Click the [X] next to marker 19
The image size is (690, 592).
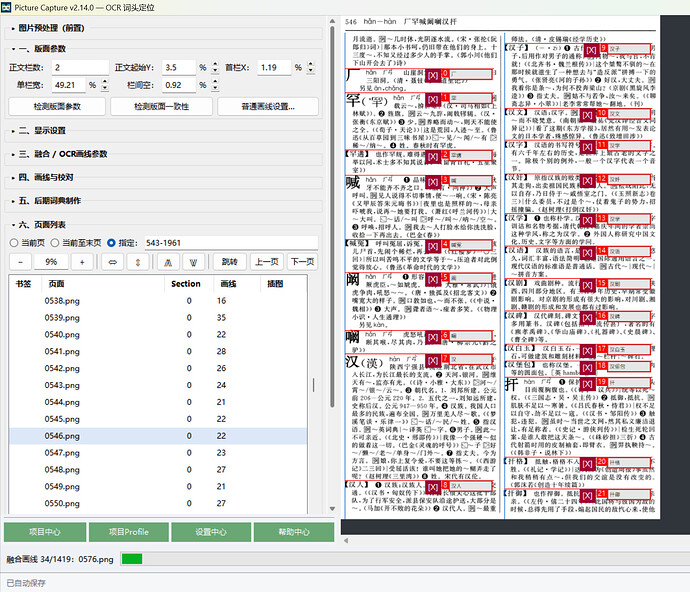coord(588,384)
